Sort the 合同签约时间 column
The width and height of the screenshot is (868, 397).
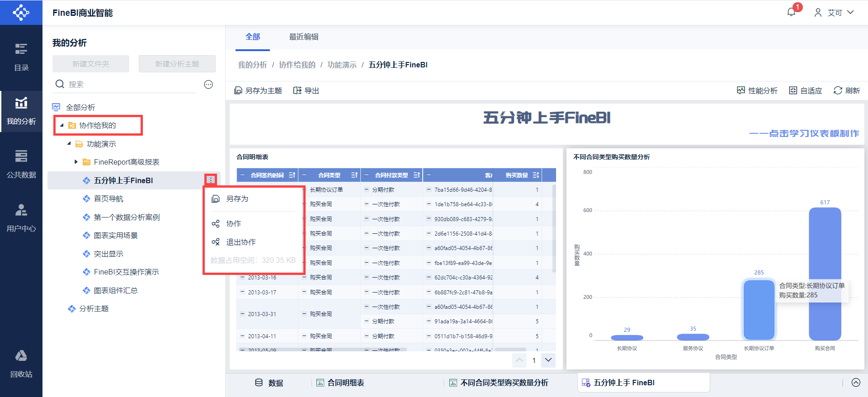292,175
